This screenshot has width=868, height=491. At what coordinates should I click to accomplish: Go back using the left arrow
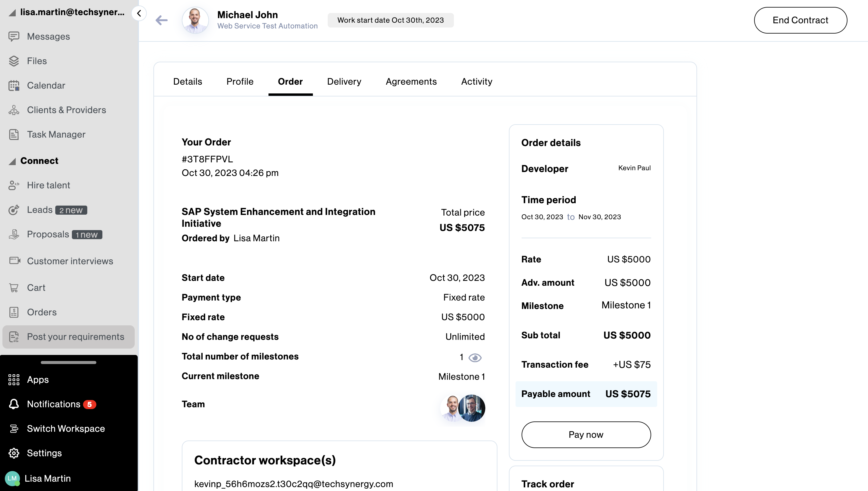pos(161,20)
